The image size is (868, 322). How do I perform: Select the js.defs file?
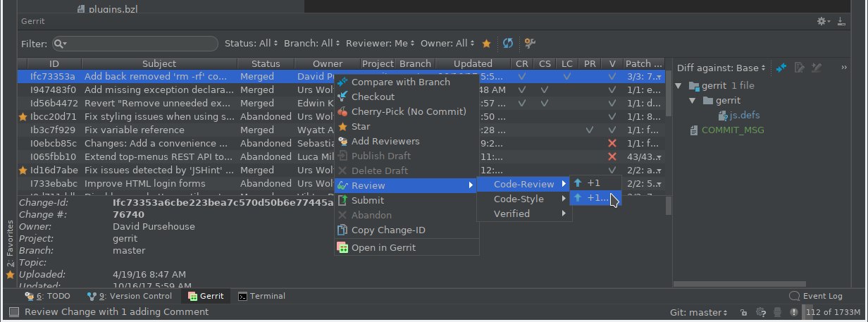click(x=744, y=116)
